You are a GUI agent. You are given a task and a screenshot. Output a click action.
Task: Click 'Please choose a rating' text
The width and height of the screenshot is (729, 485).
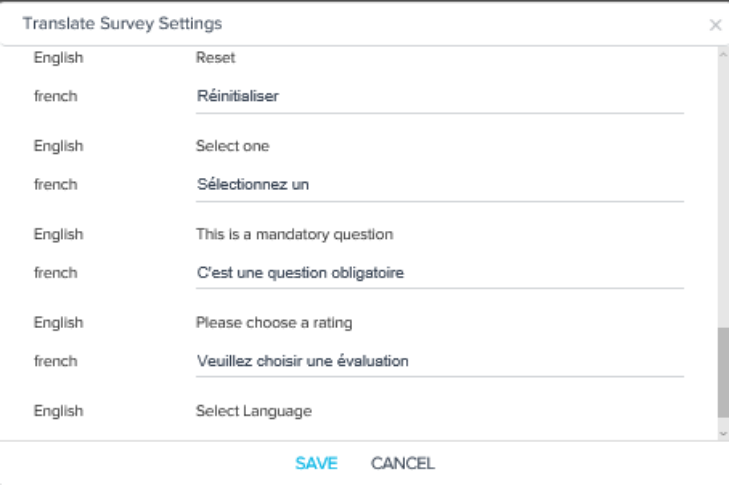274,323
